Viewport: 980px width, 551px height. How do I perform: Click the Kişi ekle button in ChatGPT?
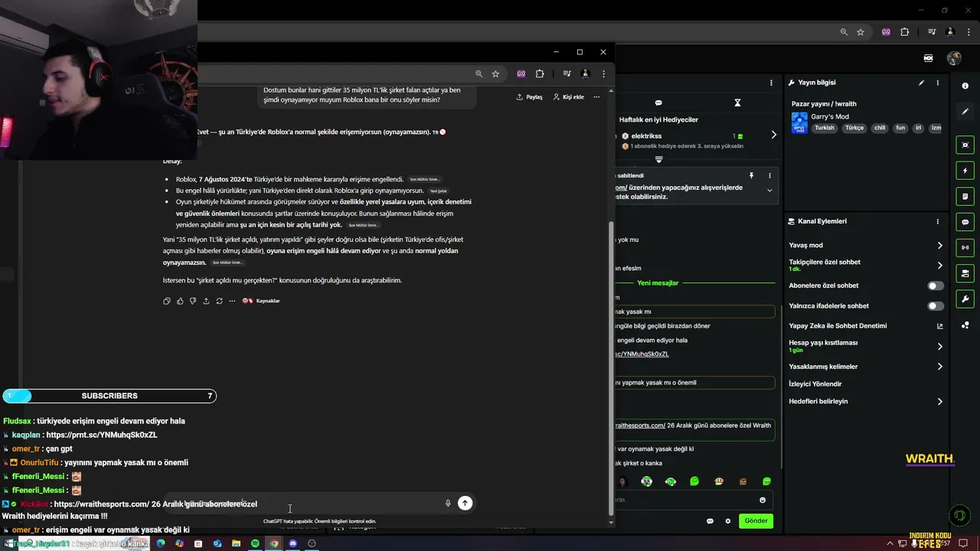569,97
